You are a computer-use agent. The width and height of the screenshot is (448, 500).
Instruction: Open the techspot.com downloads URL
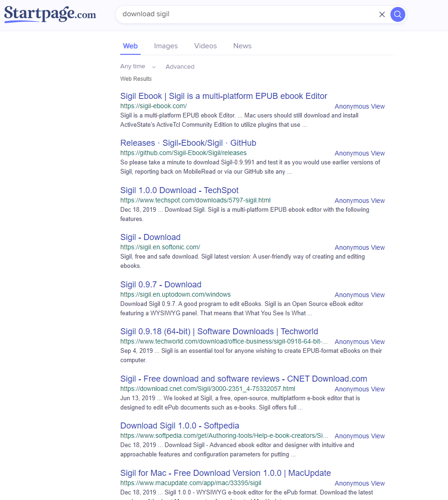pyautogui.click(x=195, y=200)
